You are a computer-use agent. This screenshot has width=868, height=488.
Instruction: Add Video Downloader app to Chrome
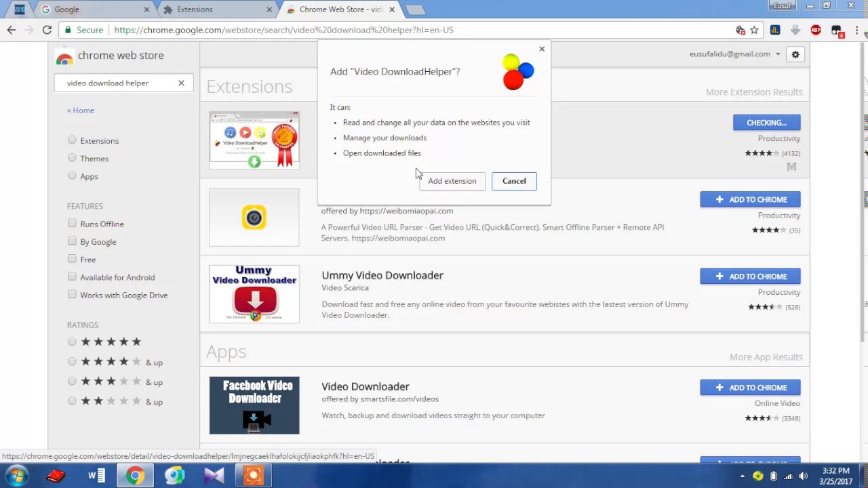pyautogui.click(x=751, y=388)
